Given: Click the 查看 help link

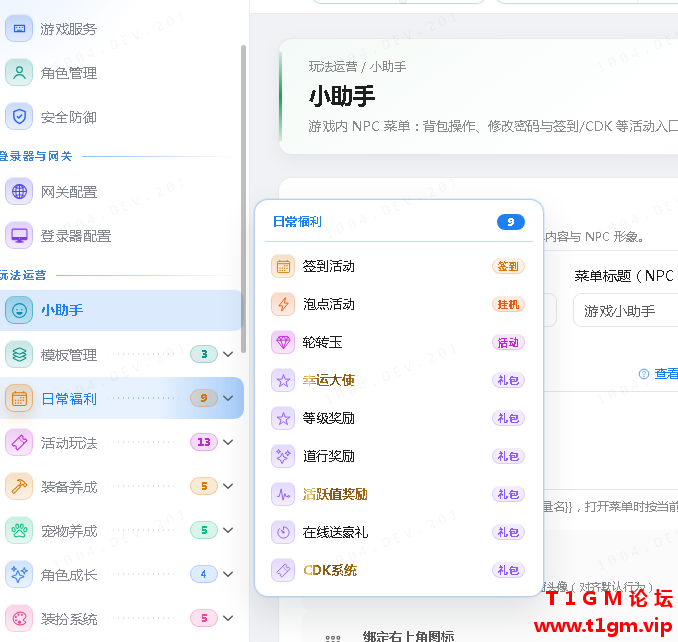Looking at the screenshot, I should (666, 374).
